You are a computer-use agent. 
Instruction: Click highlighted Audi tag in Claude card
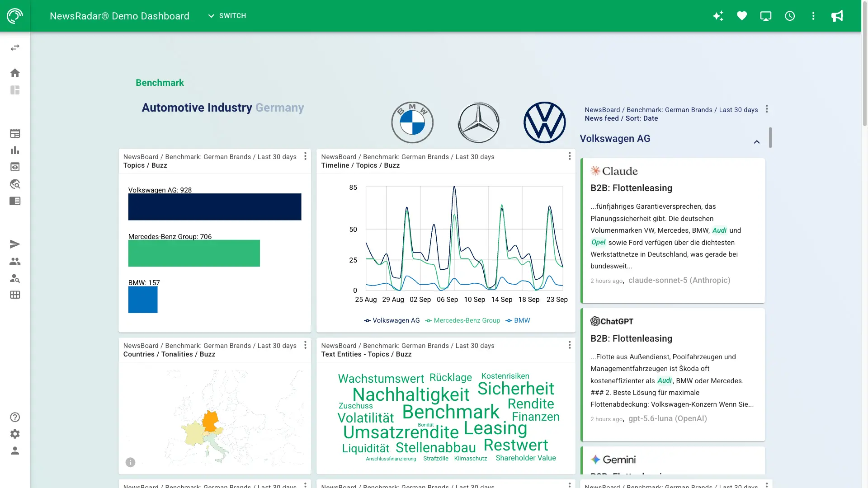click(x=719, y=230)
